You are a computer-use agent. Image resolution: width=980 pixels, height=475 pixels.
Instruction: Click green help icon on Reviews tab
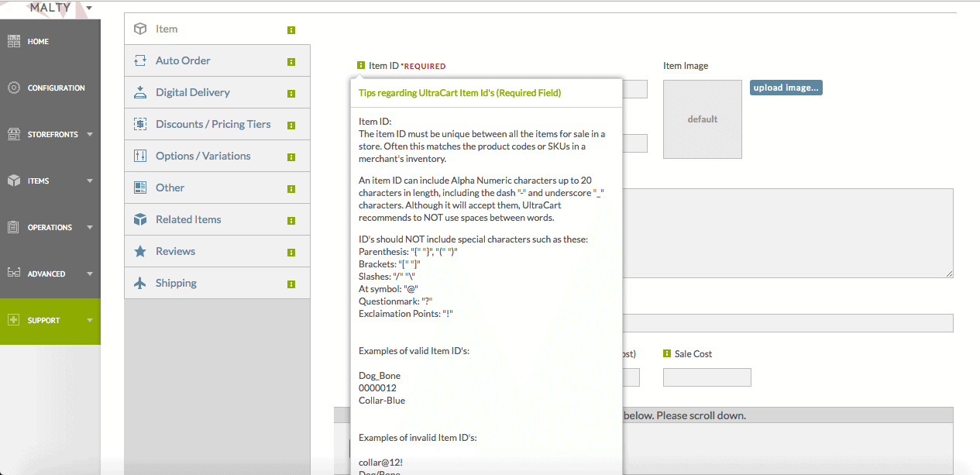[291, 253]
